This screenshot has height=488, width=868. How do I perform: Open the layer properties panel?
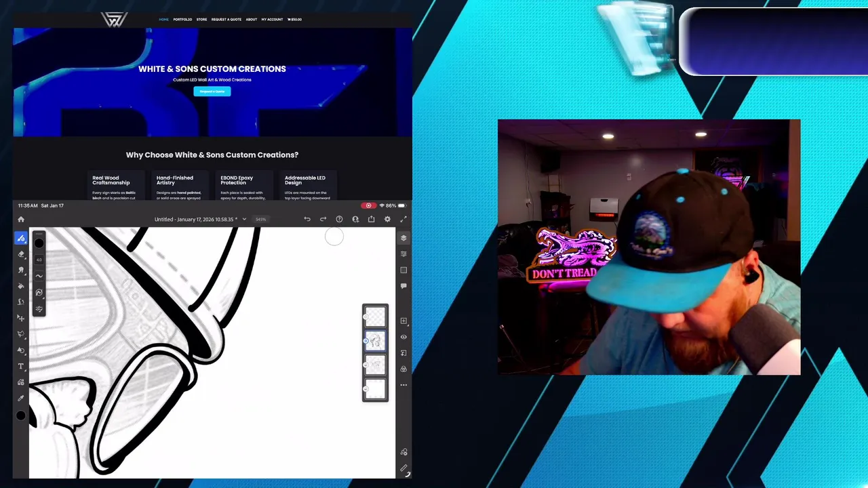pyautogui.click(x=403, y=254)
